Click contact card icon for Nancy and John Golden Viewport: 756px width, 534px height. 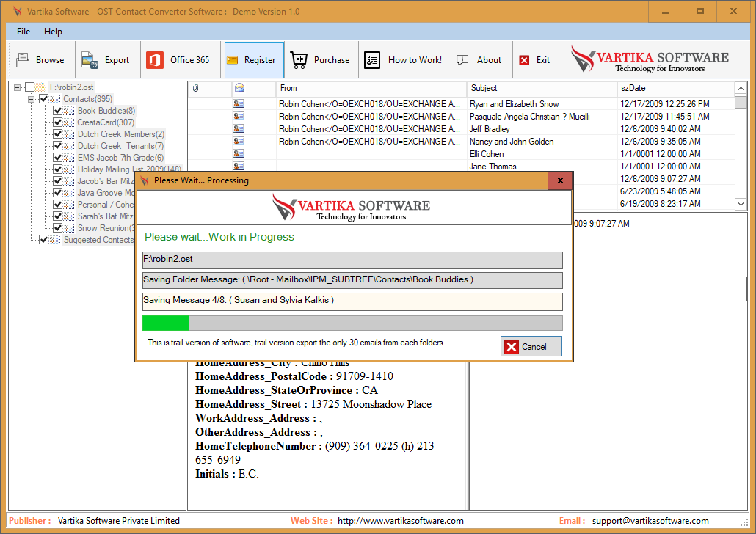[239, 142]
